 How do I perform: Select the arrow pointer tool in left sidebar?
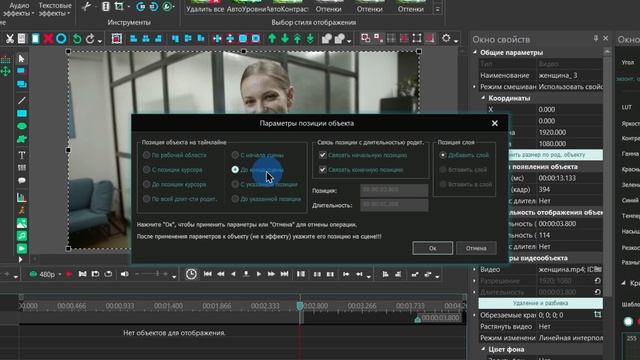pyautogui.click(x=21, y=59)
